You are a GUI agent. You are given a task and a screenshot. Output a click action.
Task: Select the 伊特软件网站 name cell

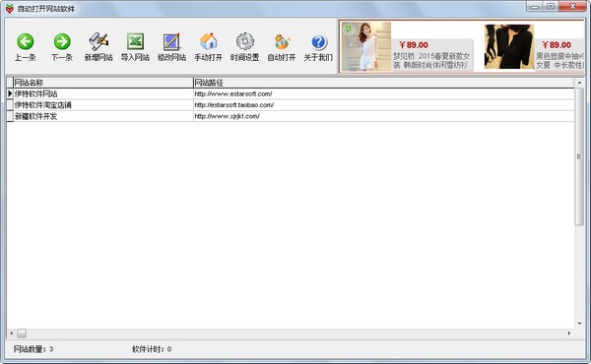[x=102, y=93]
